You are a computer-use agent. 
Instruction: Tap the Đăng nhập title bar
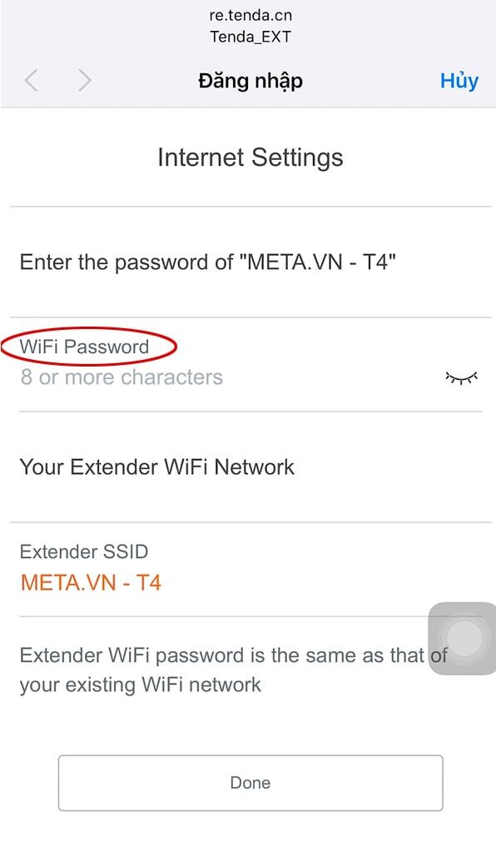click(x=248, y=80)
